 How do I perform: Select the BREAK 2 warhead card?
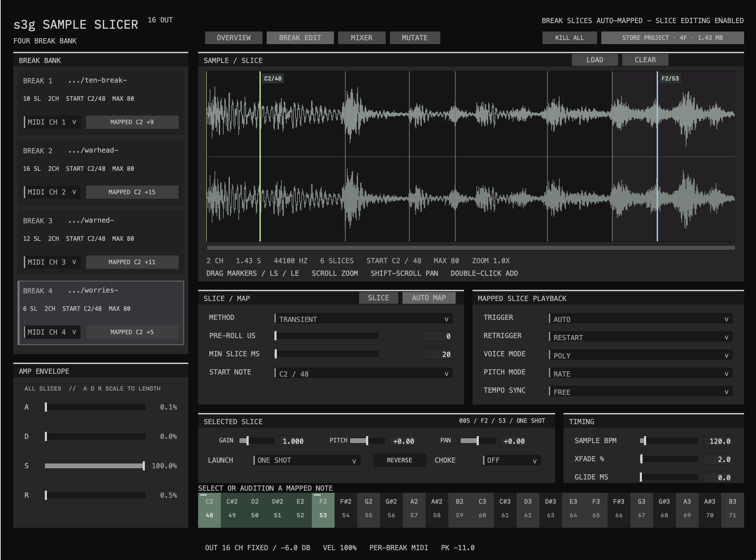click(x=101, y=173)
